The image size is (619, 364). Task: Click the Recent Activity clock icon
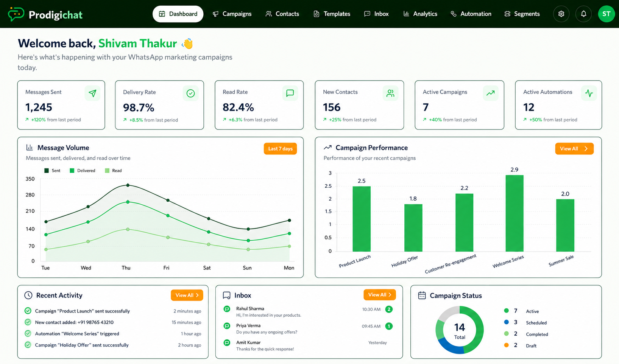point(28,295)
